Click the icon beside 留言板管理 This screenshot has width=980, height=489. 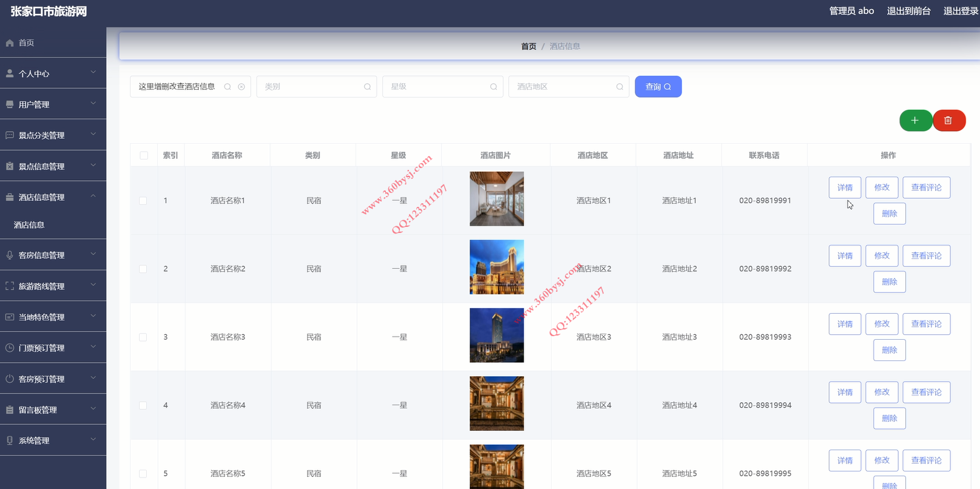click(10, 410)
